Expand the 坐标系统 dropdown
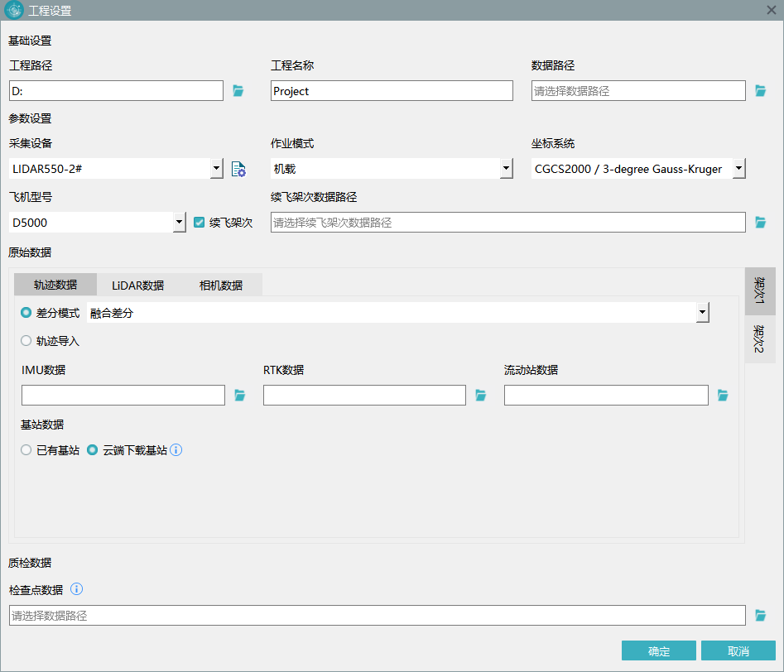 [739, 169]
